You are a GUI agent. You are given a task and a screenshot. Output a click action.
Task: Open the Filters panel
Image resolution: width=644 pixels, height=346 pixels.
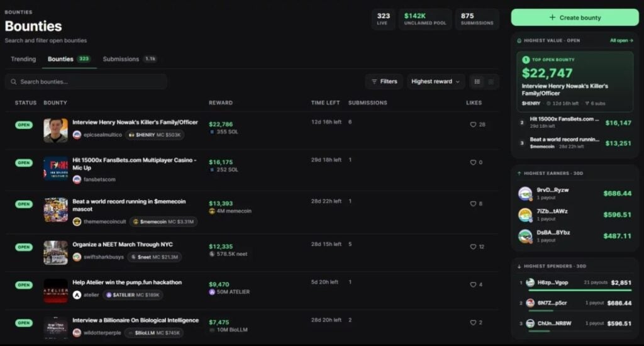(x=384, y=81)
